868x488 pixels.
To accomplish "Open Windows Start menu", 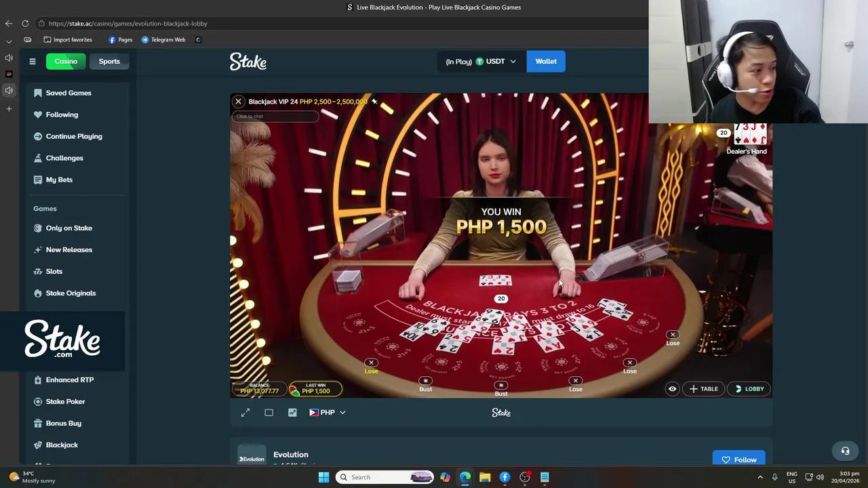I will coord(323,477).
